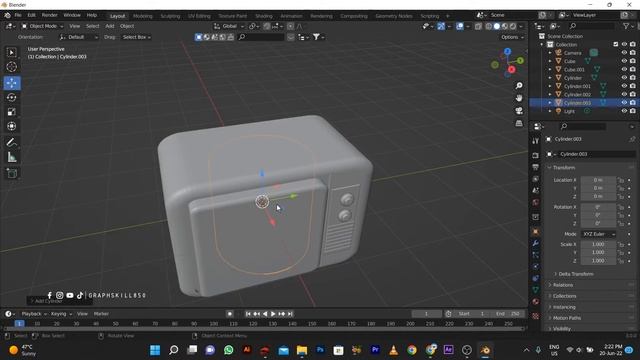Toggle the auto keying record button
Screen dimensions: 640x360
coord(230,314)
